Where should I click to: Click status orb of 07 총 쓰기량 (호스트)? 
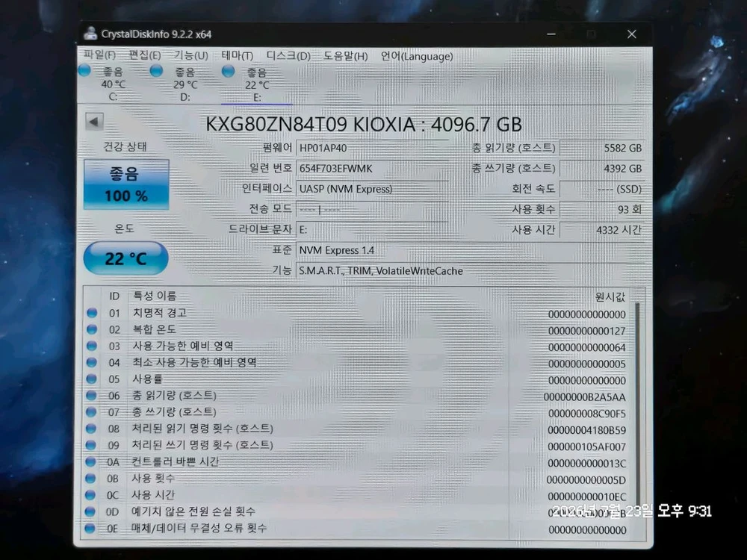pyautogui.click(x=91, y=412)
